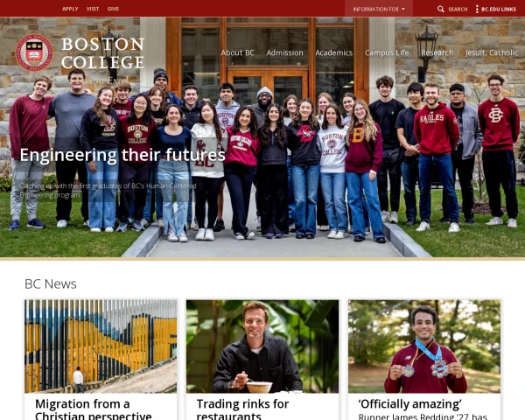Screen dimensions: 525x420
Task: Click the Boston College wordmark text
Action: [x=102, y=52]
